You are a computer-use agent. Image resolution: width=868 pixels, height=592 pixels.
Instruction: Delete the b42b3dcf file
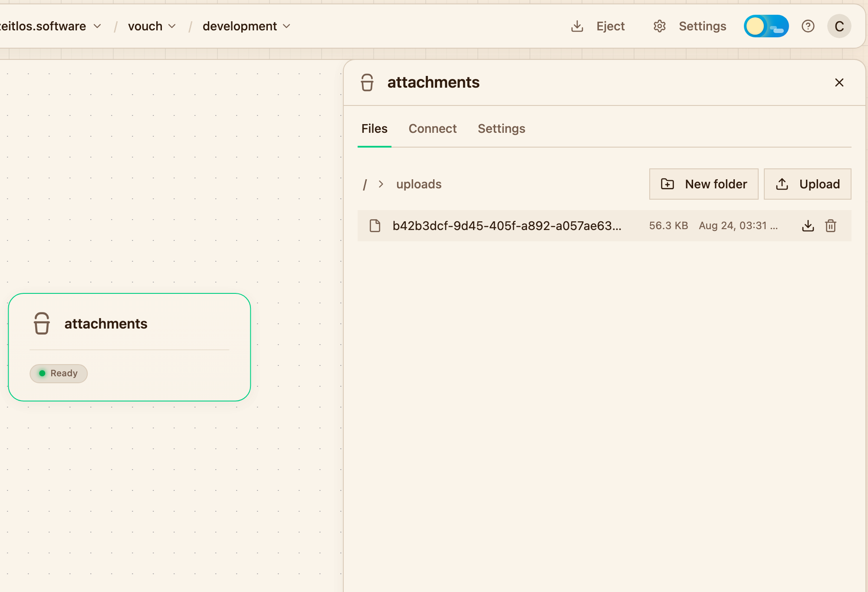pyautogui.click(x=831, y=226)
